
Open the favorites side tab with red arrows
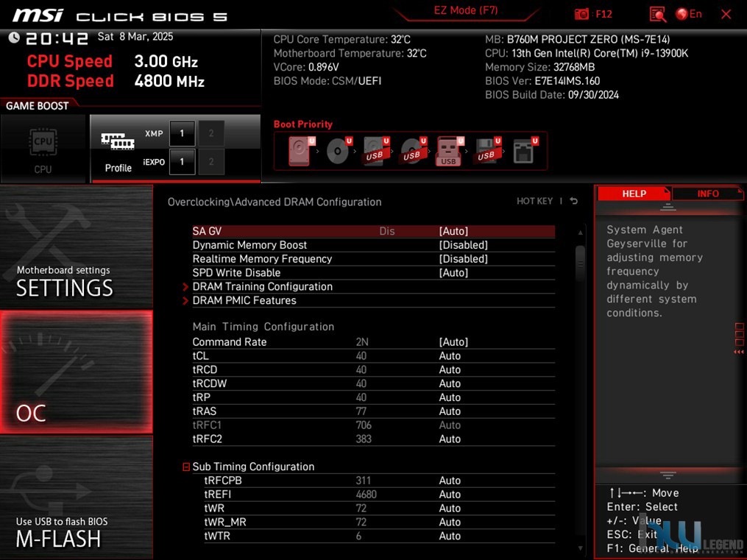point(740,339)
